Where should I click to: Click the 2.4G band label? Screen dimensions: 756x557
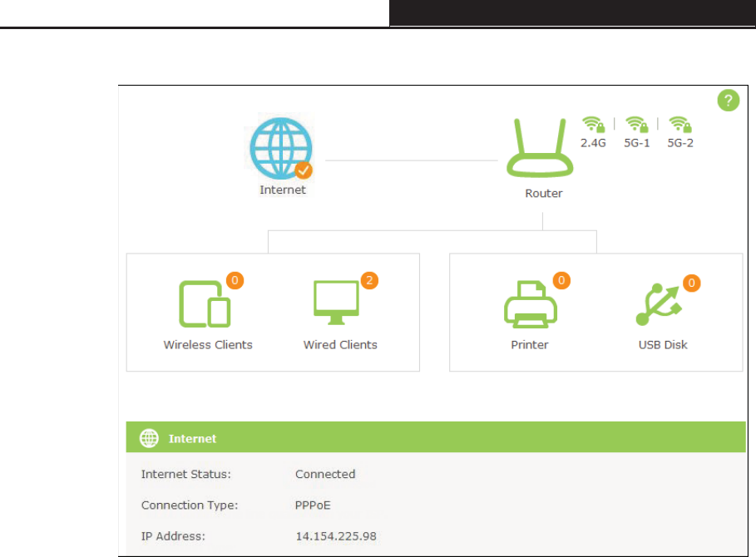[x=593, y=143]
